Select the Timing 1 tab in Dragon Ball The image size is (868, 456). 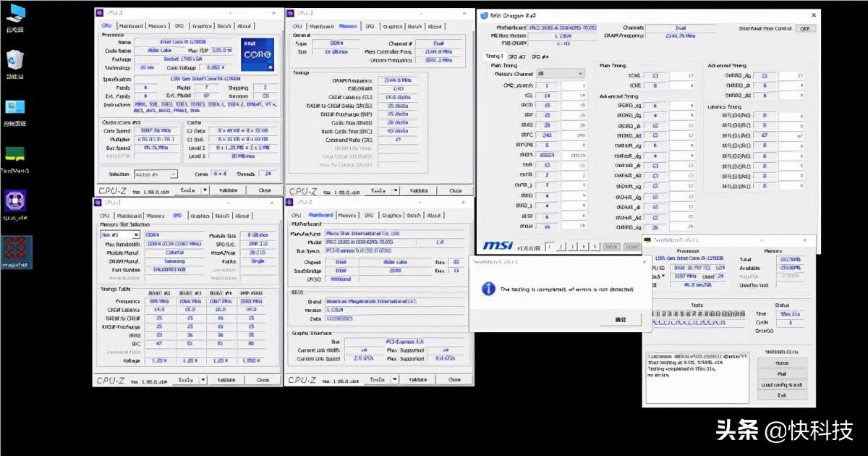point(494,56)
